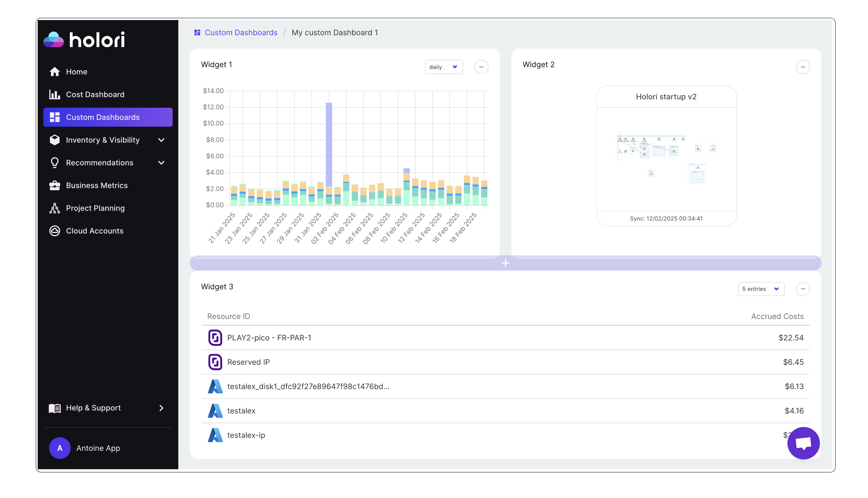868x498 pixels.
Task: Click the Scaleway icon beside Reserved IP
Action: coord(215,362)
